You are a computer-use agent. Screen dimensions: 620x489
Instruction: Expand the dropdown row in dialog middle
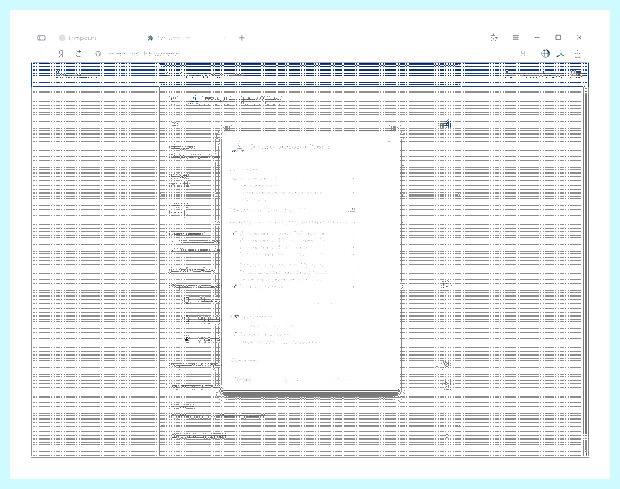[292, 210]
